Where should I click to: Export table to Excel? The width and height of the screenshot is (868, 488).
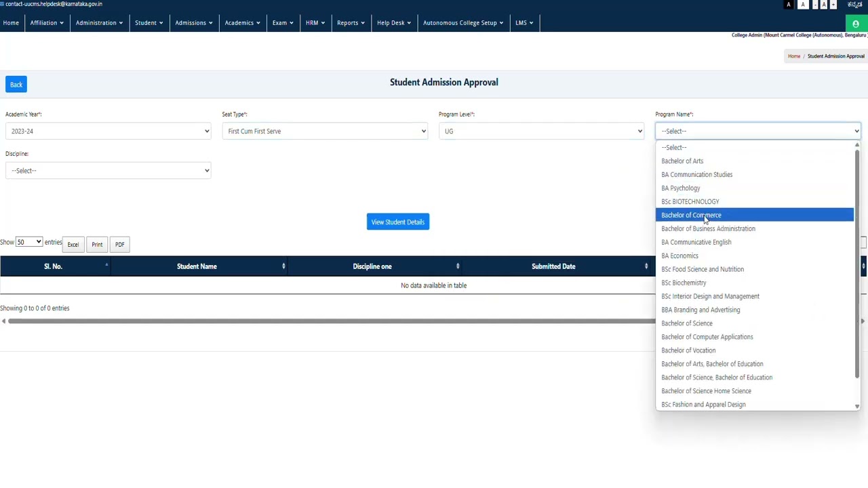point(73,245)
